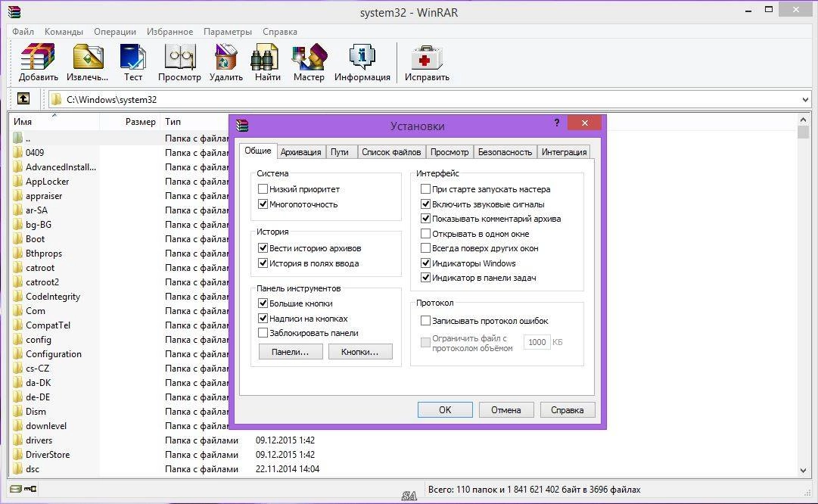The image size is (818, 504).
Task: Click the OK button
Action: click(445, 409)
